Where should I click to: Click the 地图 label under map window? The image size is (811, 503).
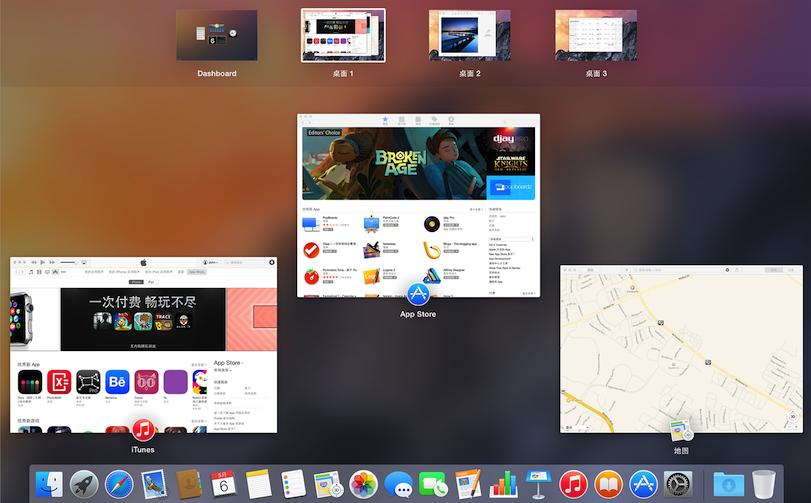tap(681, 451)
